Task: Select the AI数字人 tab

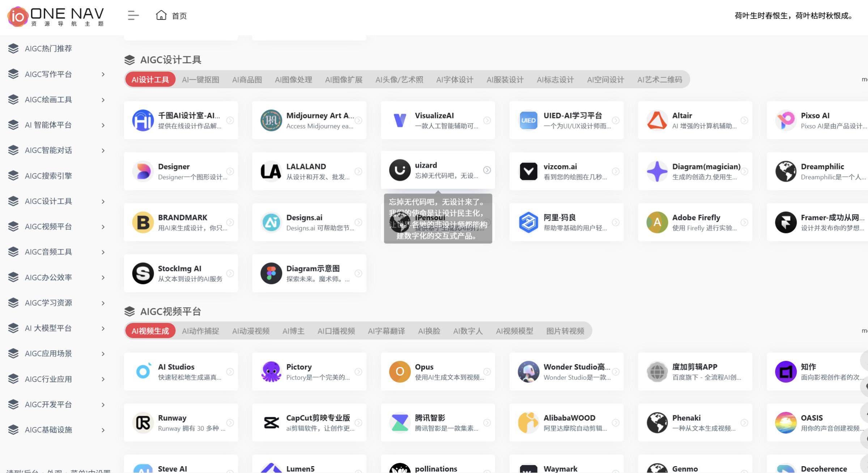Action: [x=468, y=331]
